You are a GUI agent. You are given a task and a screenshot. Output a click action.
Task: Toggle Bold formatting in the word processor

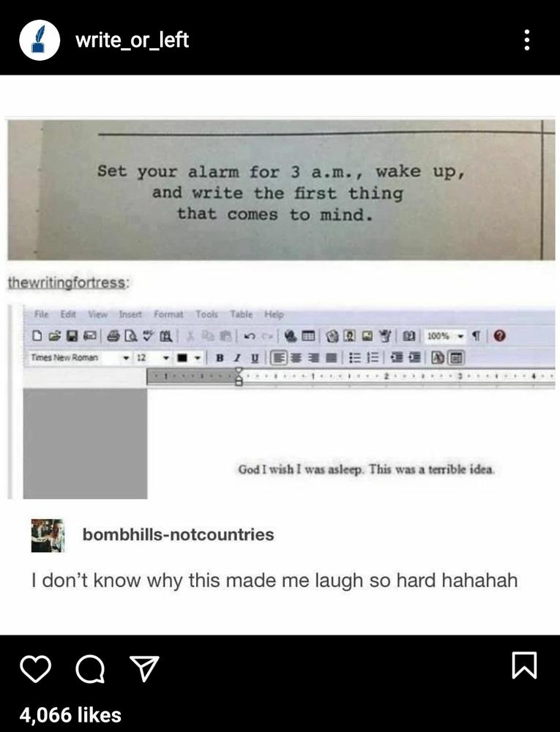(220, 358)
